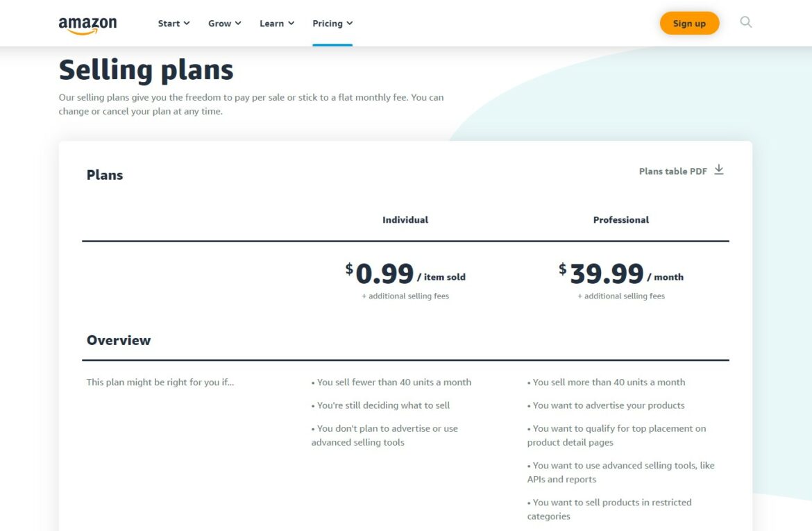Expand the Grow dropdown chevron
The width and height of the screenshot is (812, 531).
(x=238, y=24)
